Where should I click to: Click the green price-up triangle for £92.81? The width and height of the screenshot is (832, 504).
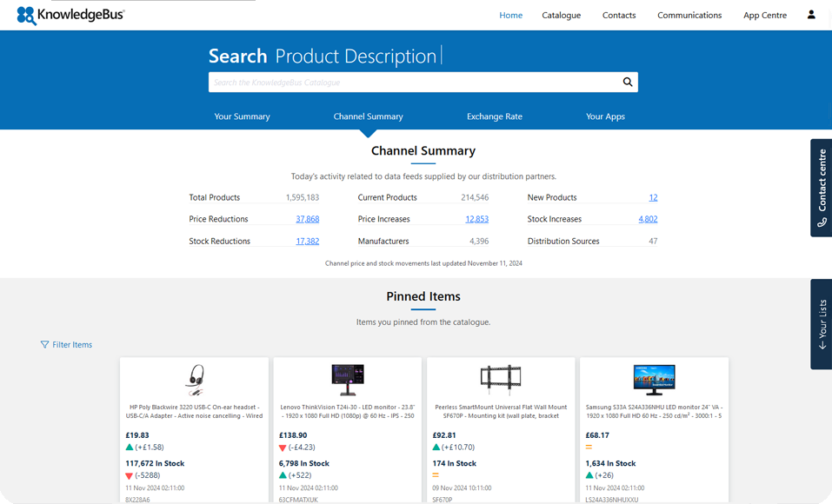pos(436,448)
